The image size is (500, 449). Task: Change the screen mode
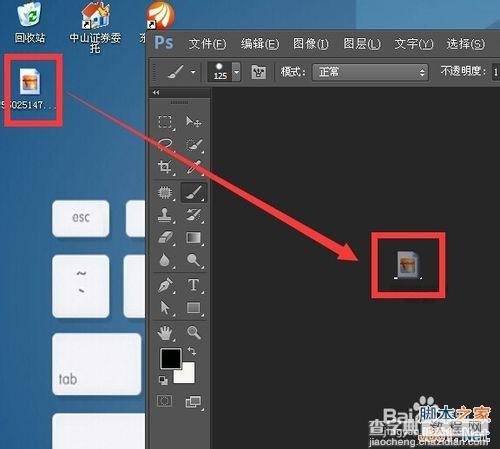(193, 402)
